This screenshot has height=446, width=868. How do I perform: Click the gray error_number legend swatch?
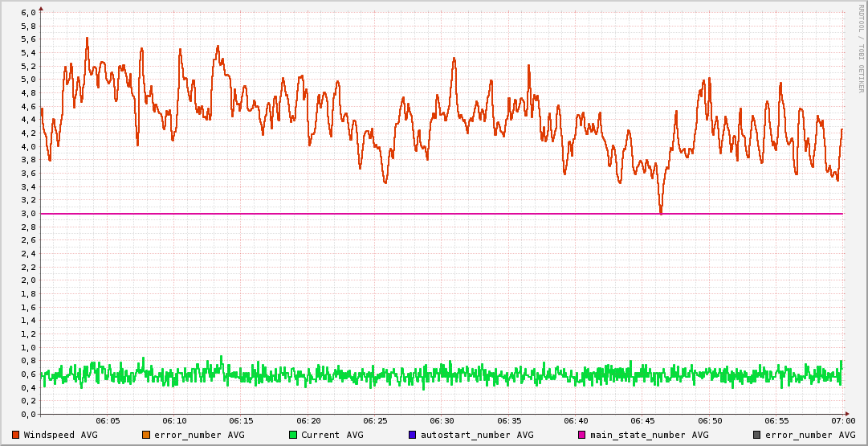tap(757, 435)
